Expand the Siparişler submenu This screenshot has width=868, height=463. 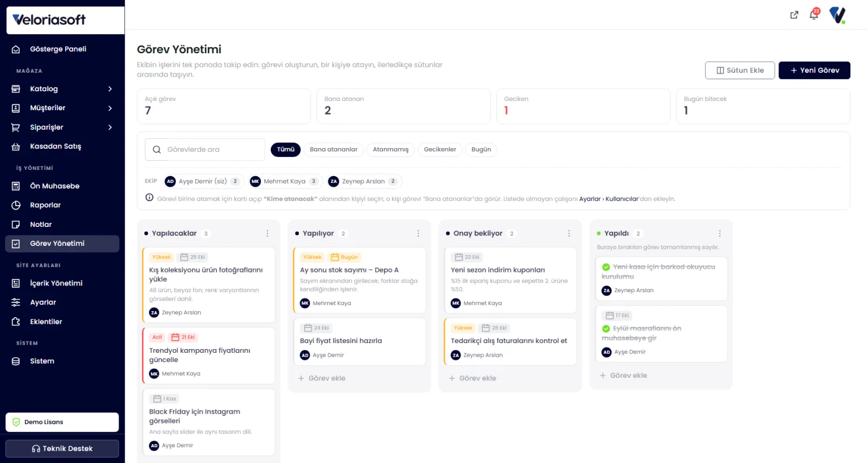coord(110,128)
